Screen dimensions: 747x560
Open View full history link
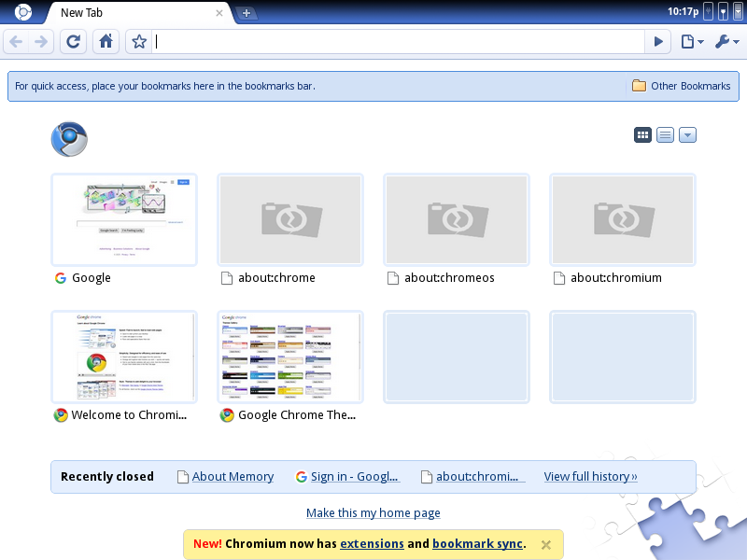(591, 477)
